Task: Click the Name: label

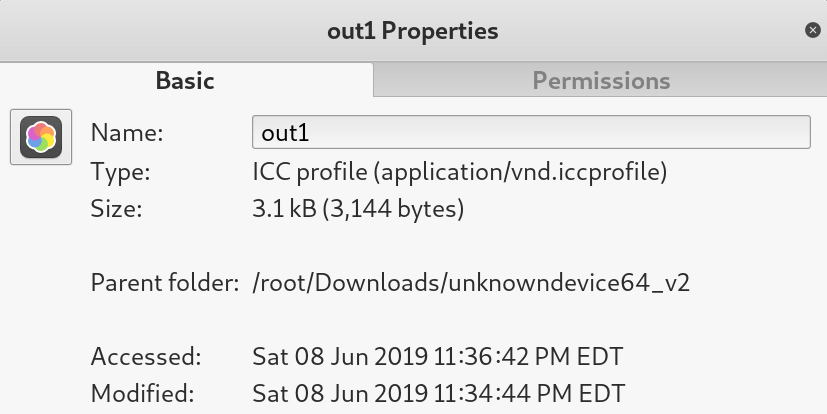Action: 127,132
